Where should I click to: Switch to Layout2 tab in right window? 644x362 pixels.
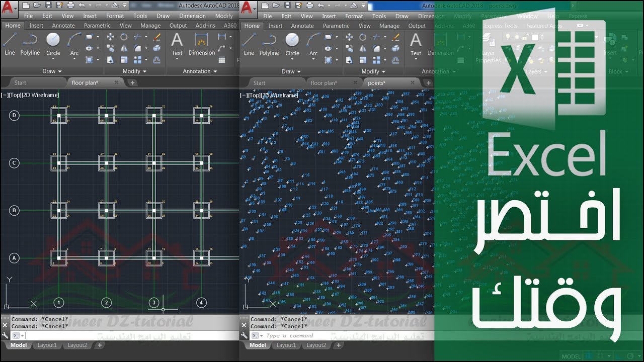316,345
